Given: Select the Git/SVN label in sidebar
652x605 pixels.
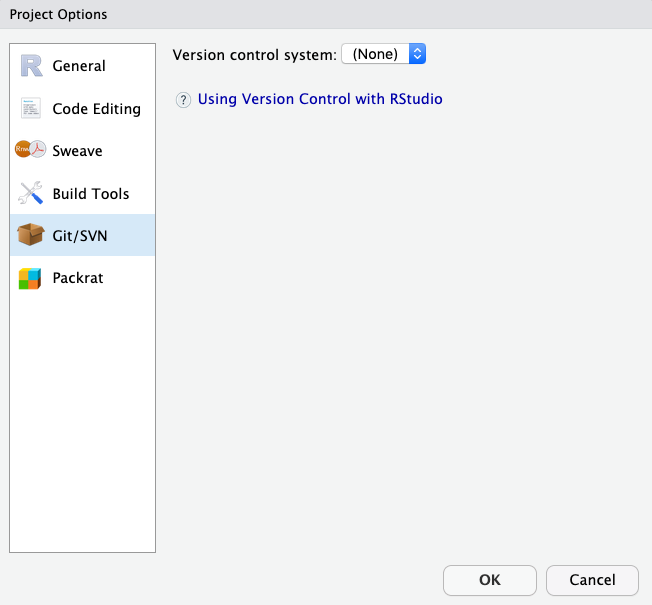Looking at the screenshot, I should (x=80, y=236).
